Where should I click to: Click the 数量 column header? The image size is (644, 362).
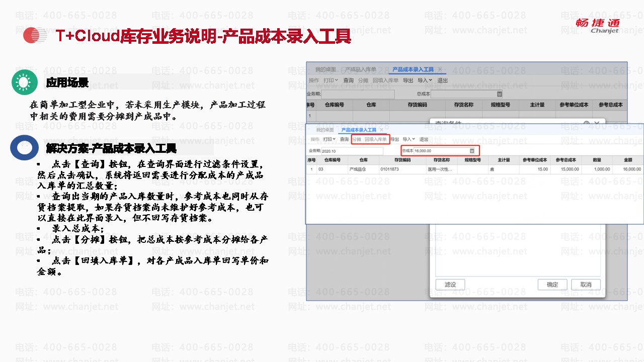click(x=597, y=160)
